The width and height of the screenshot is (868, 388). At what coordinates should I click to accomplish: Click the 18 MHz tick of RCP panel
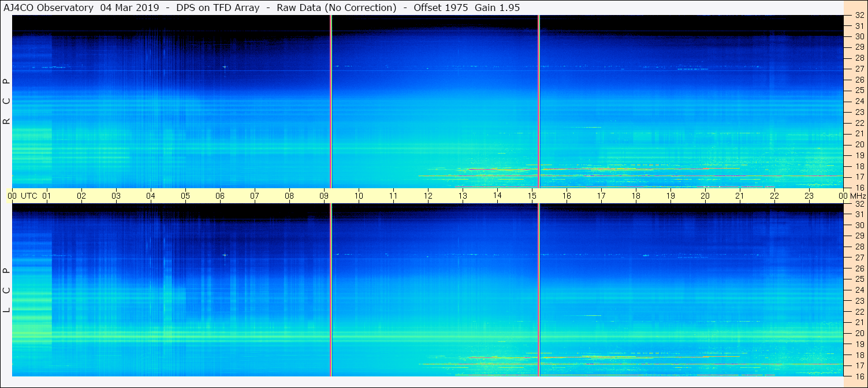point(859,166)
